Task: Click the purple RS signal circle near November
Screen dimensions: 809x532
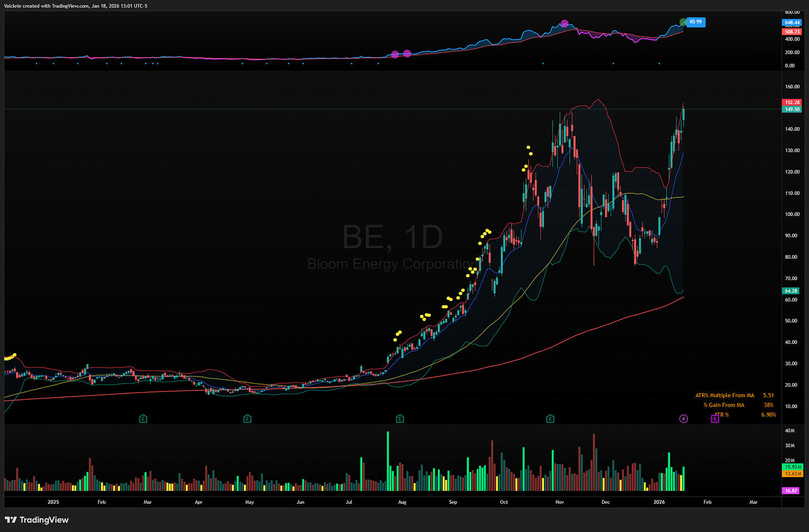Action: click(x=565, y=23)
